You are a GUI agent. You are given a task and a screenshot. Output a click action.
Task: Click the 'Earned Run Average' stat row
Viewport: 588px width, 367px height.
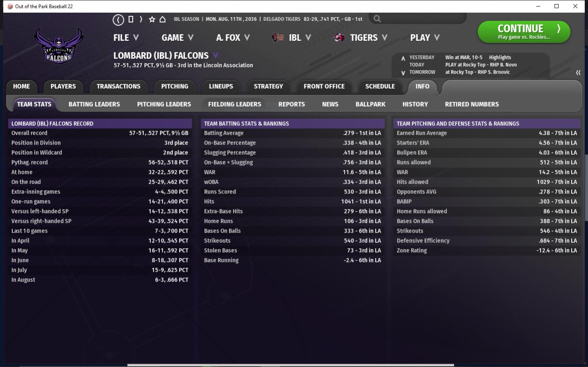(487, 133)
